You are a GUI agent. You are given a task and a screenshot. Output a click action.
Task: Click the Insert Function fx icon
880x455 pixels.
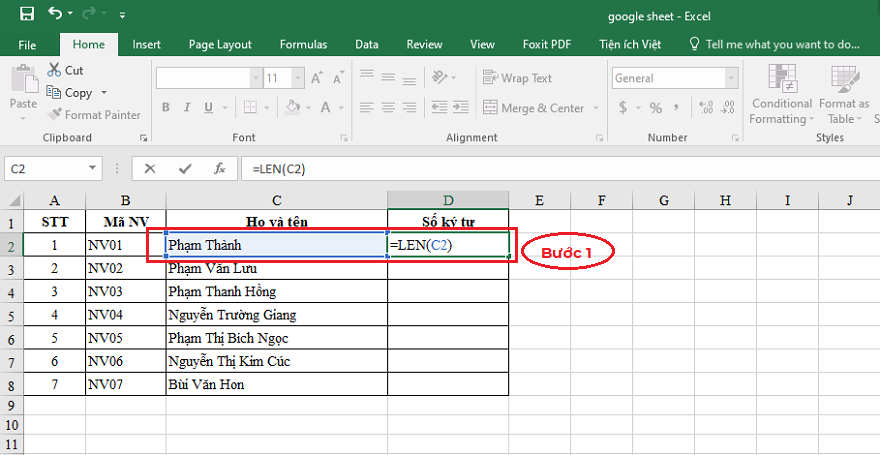click(219, 169)
